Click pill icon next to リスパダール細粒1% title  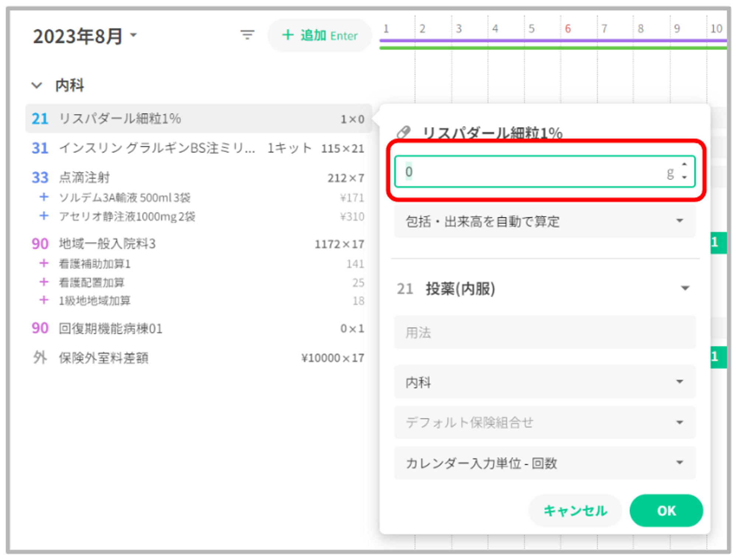coord(404,132)
